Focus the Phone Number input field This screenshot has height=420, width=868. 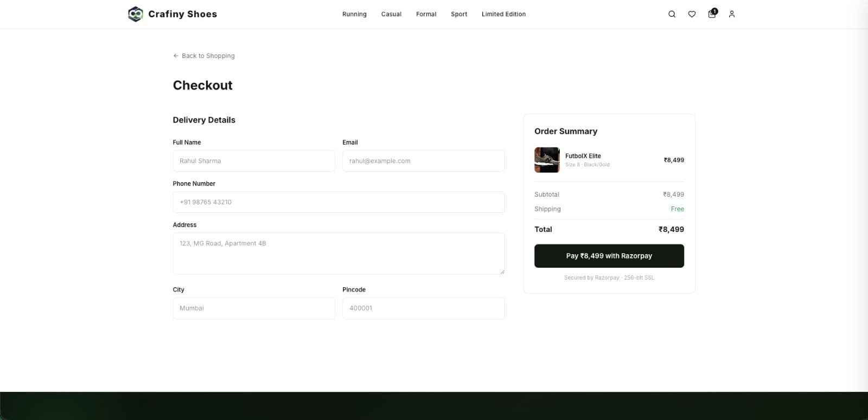(339, 202)
